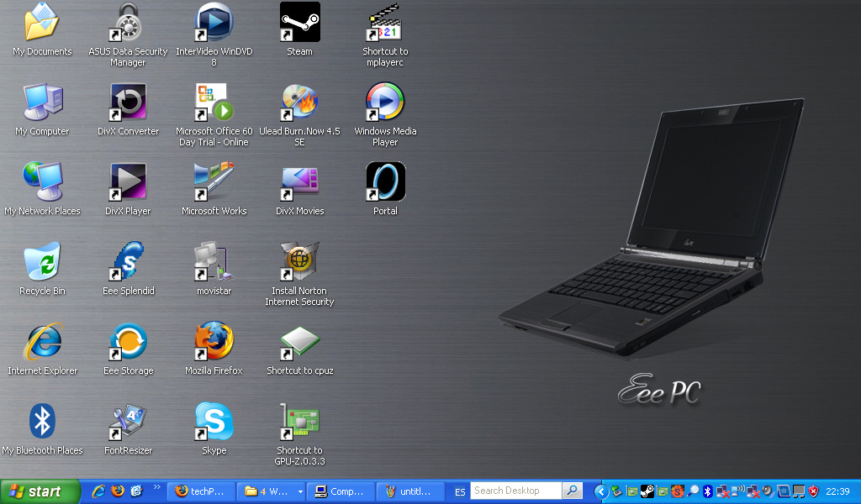The height and width of the screenshot is (504, 861).
Task: Click inside the Search Desktop field
Action: 515,491
